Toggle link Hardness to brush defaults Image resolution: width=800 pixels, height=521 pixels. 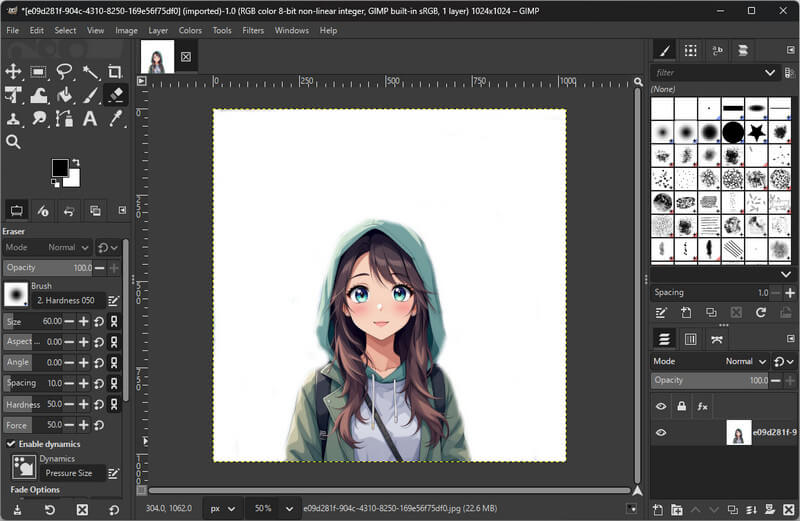[114, 404]
